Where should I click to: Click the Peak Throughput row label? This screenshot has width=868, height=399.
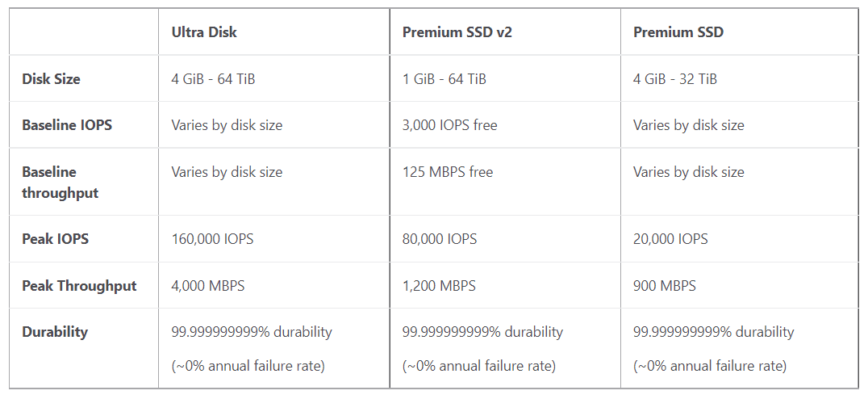[x=79, y=286]
